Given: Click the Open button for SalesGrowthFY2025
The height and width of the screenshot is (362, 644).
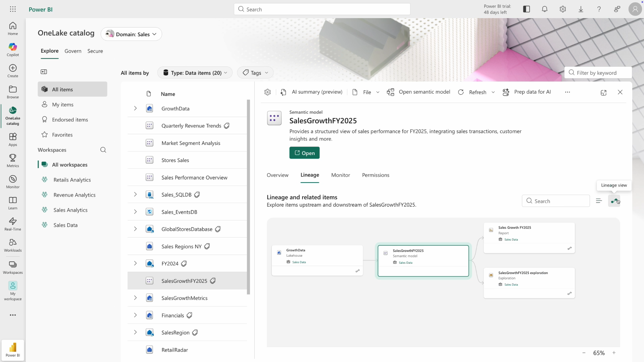Looking at the screenshot, I should 304,153.
